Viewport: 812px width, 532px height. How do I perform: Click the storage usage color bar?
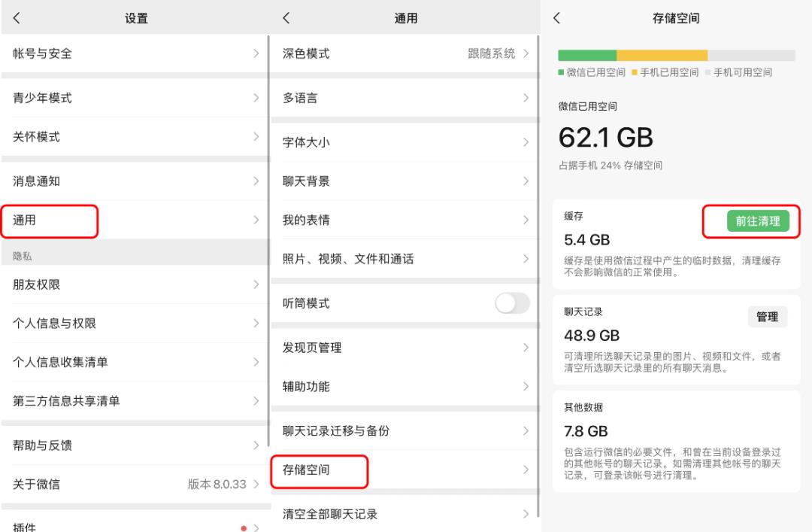click(x=674, y=55)
